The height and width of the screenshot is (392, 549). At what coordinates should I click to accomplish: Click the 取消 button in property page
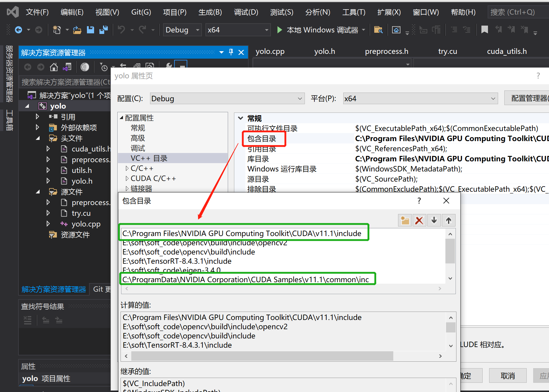508,376
